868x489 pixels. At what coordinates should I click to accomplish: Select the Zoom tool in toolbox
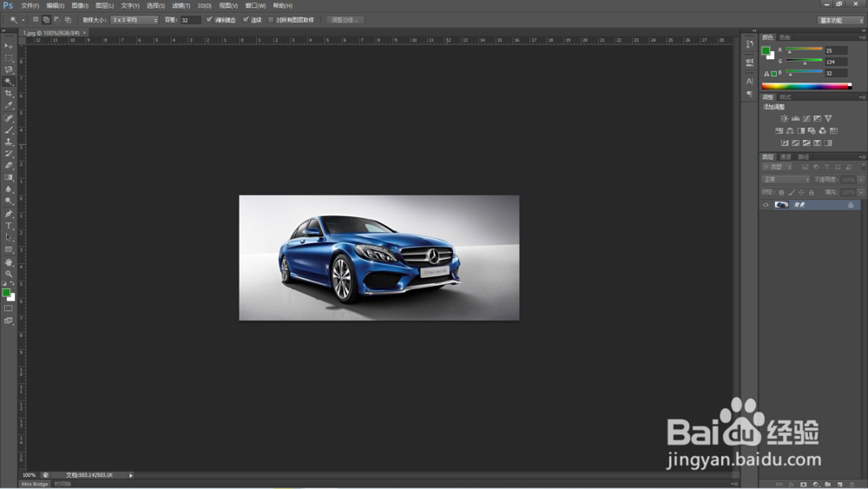(x=9, y=274)
